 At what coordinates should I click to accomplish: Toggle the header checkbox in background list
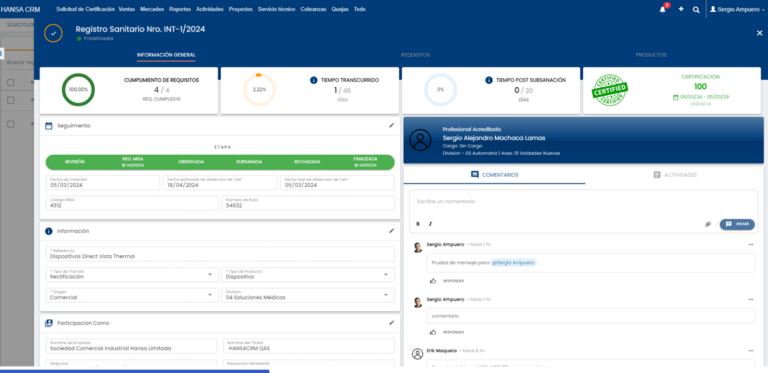[10, 82]
